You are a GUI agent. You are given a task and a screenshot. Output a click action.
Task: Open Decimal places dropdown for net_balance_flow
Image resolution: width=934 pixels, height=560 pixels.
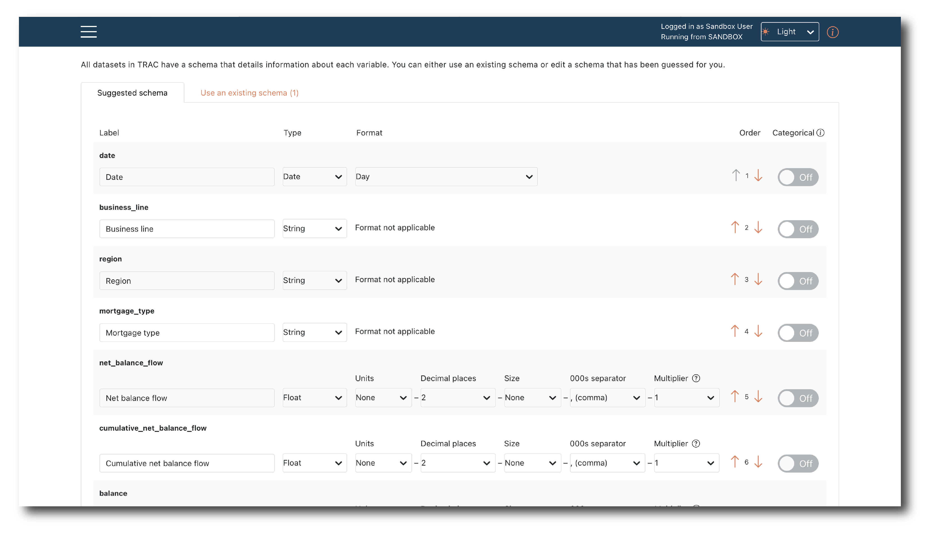(x=457, y=398)
